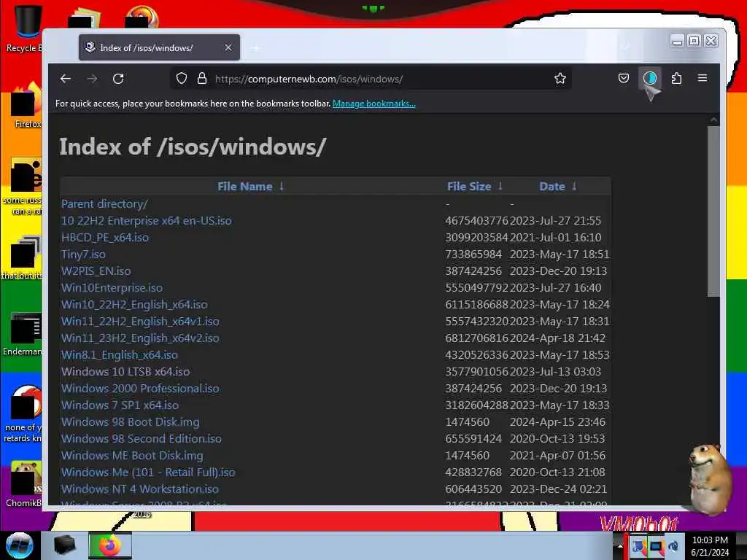Open the black box taskbar icon

pos(64,545)
